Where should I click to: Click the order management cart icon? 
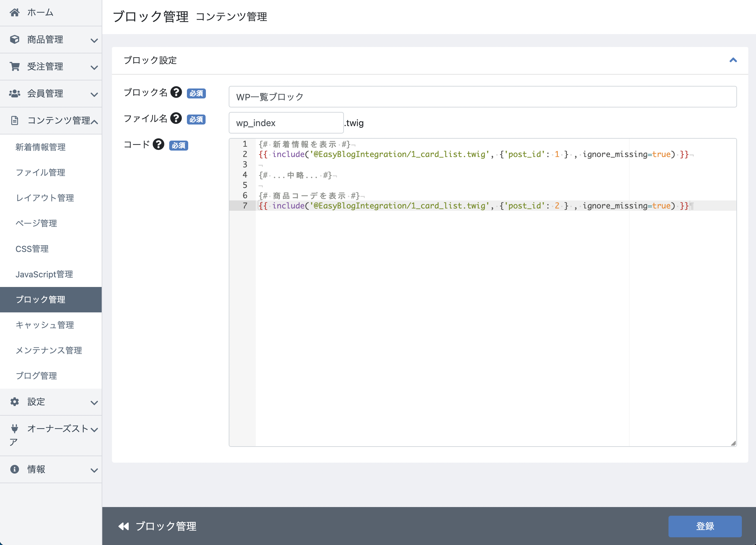coord(14,66)
